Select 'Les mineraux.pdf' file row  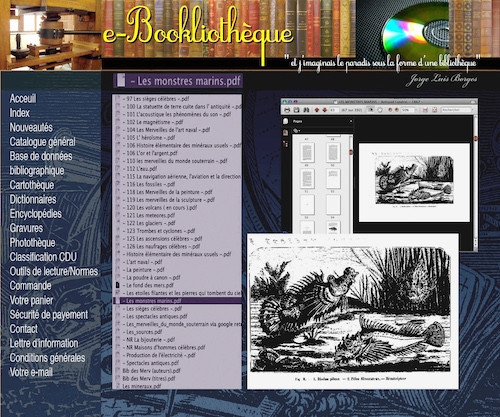pos(177,386)
